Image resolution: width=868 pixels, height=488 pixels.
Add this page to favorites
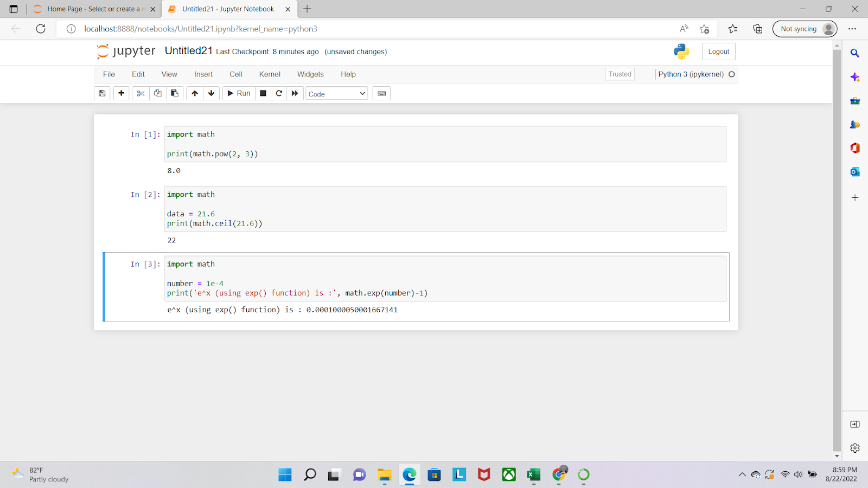coord(704,29)
